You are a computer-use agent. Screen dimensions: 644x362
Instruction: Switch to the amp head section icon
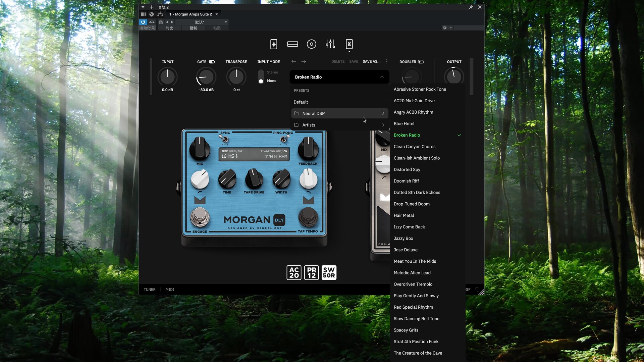click(x=292, y=44)
